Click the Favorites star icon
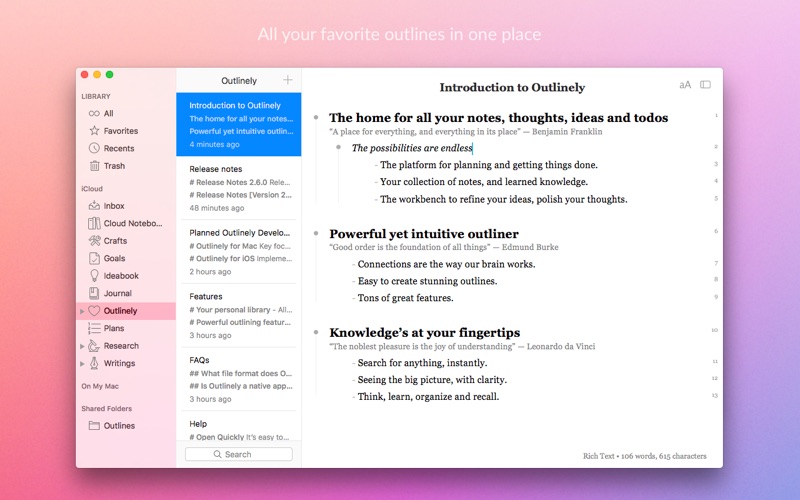The width and height of the screenshot is (800, 500). [x=94, y=131]
